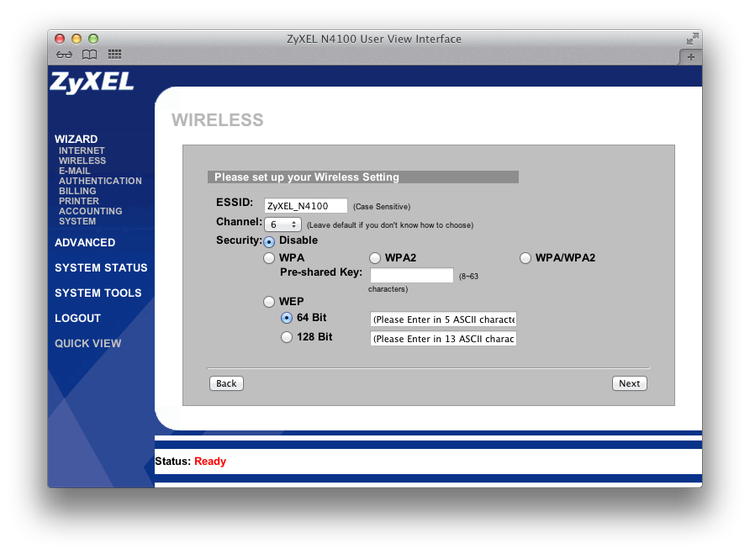Minimize the window with the yellow button
The image size is (750, 554).
(x=77, y=39)
